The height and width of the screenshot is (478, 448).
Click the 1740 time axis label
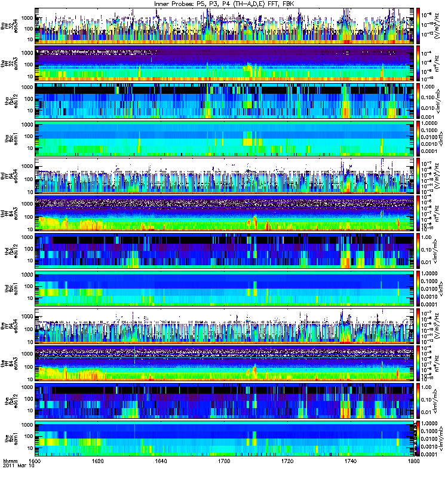(x=351, y=461)
